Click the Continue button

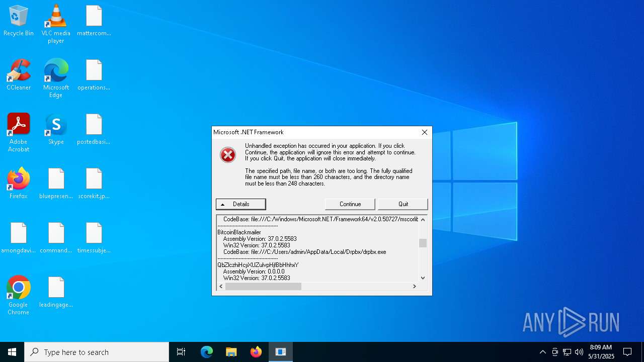click(x=350, y=204)
